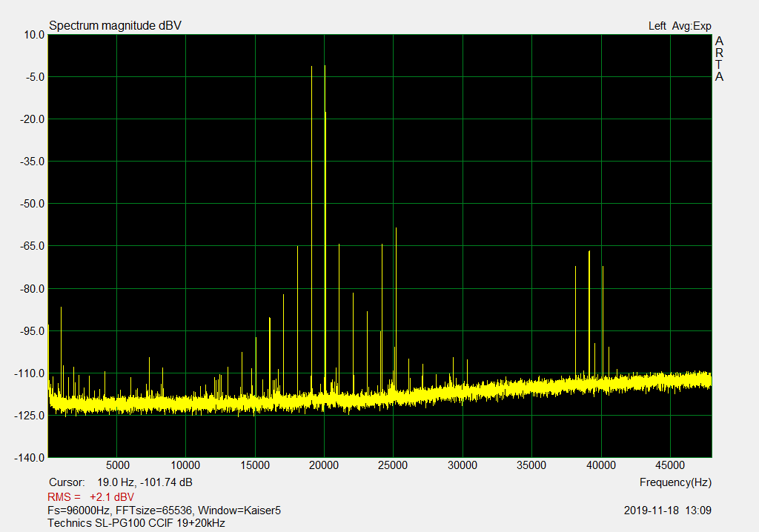
Task: Click the 20000 frequency axis label
Action: 324,465
